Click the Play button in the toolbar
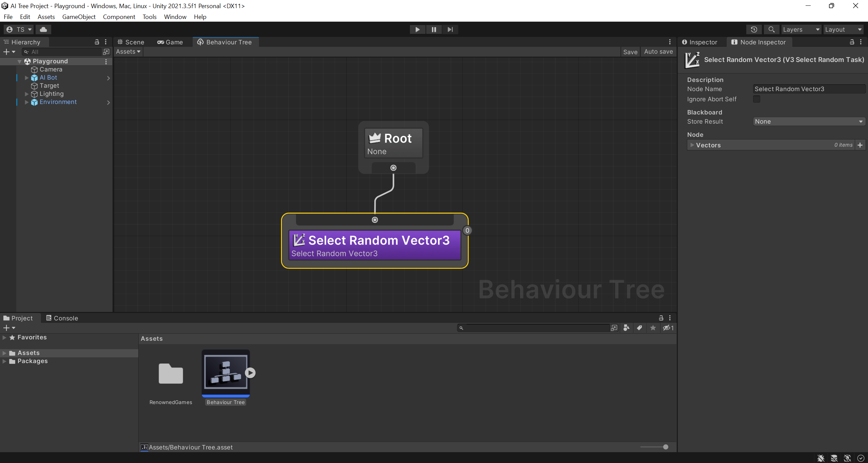 tap(417, 29)
